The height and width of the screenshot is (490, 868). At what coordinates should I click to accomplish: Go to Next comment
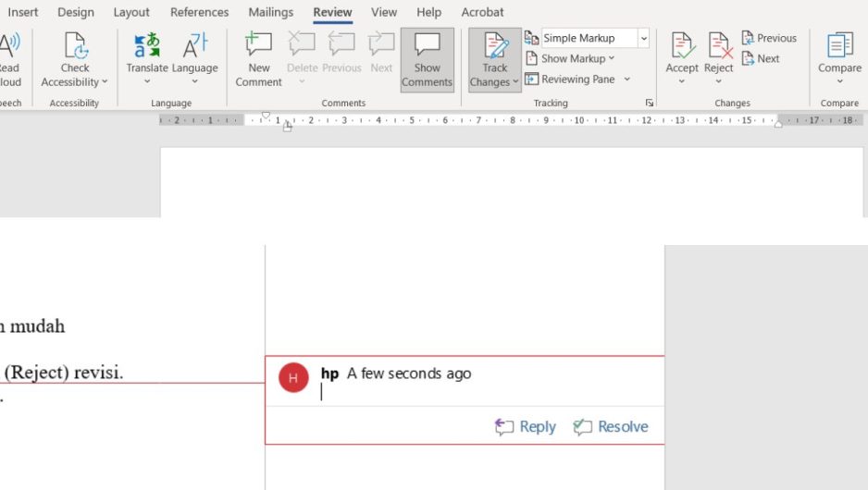point(381,53)
